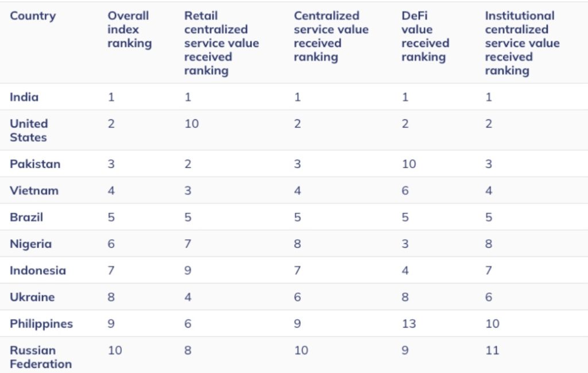This screenshot has height=373, width=588.
Task: Select Russian Federation institutional ranking 11
Action: click(x=492, y=350)
